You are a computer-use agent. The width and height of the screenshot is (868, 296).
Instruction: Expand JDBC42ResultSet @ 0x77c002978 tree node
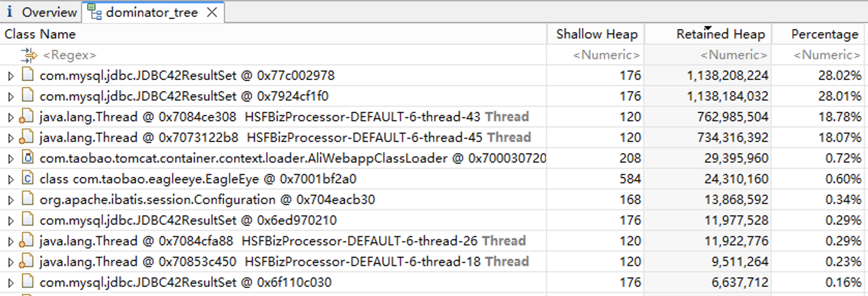coord(11,76)
